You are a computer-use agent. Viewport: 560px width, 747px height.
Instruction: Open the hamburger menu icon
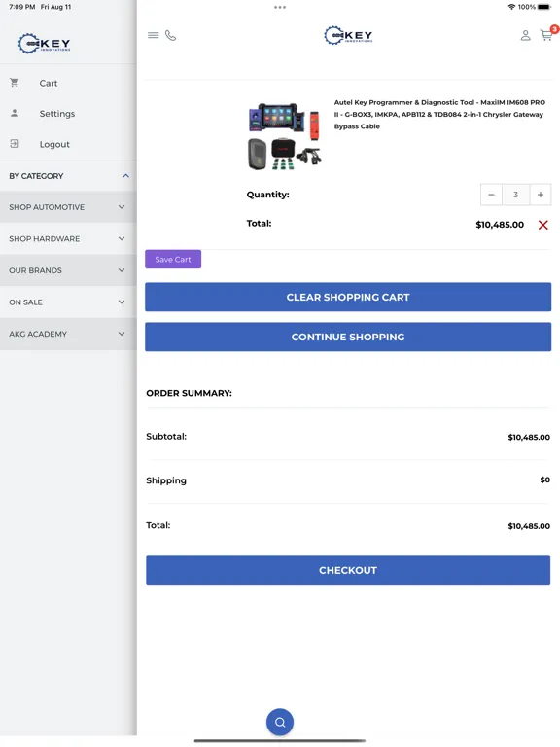(153, 35)
